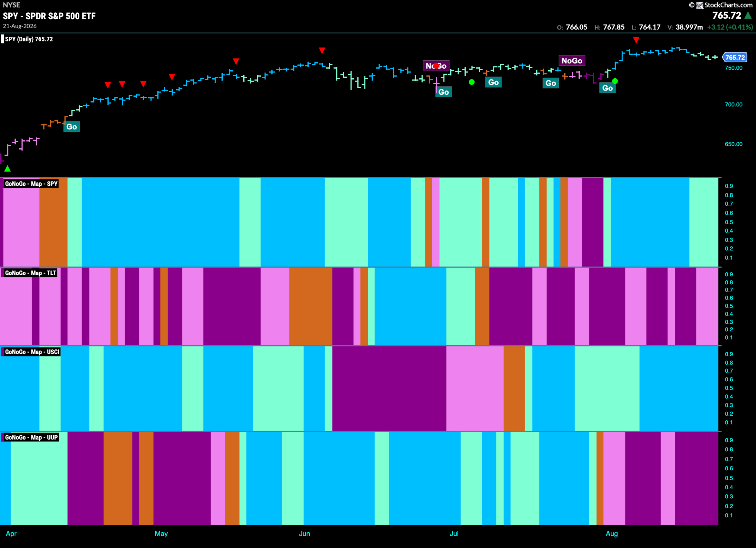Click the volume value 38.997m

(689, 27)
